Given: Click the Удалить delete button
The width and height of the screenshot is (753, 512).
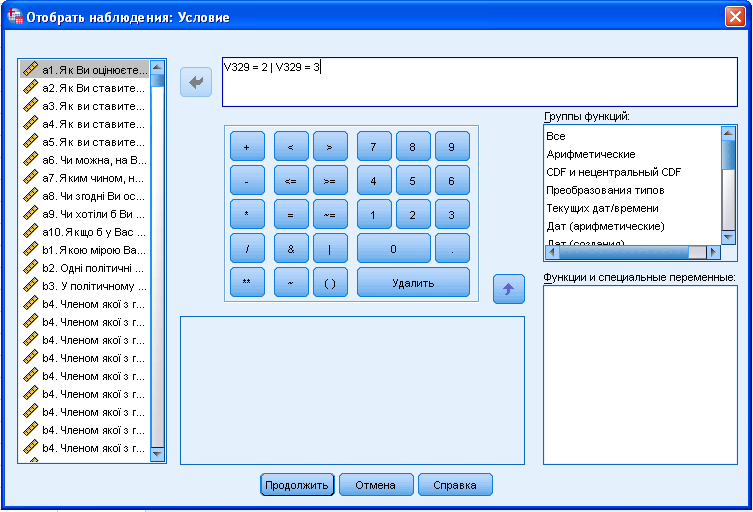Looking at the screenshot, I should [413, 283].
